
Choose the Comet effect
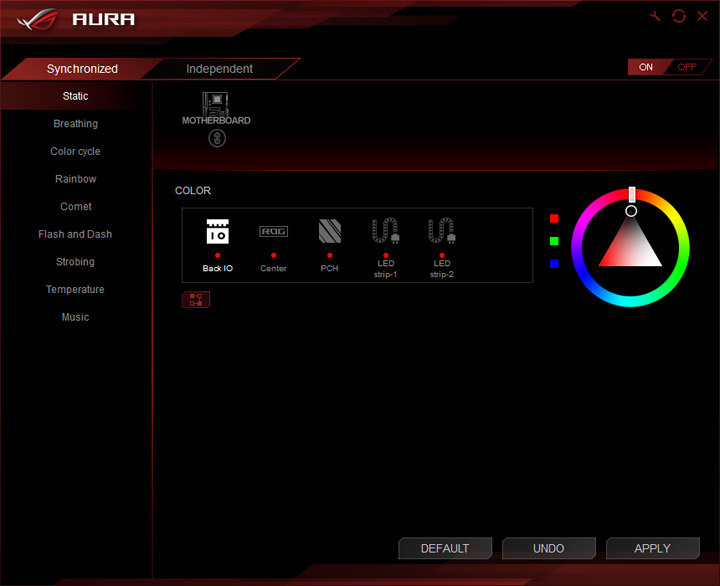pos(75,206)
